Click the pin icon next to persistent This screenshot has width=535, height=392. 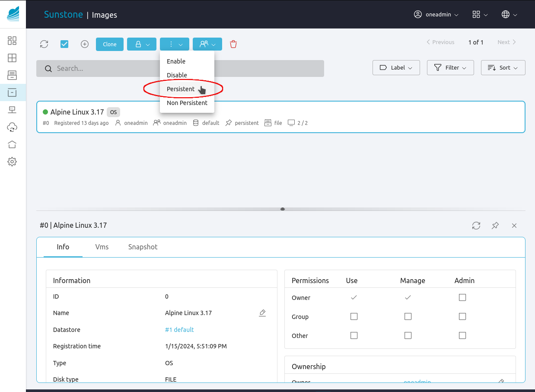pos(229,123)
